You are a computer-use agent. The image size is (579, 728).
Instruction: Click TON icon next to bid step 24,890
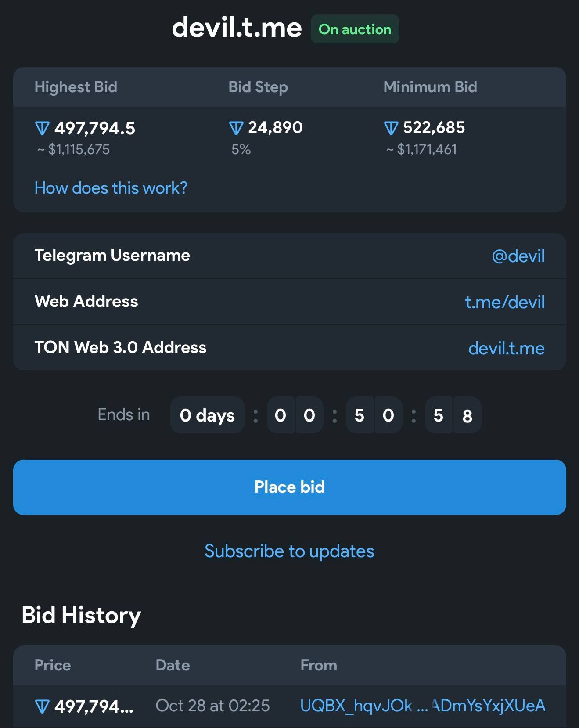coord(236,128)
